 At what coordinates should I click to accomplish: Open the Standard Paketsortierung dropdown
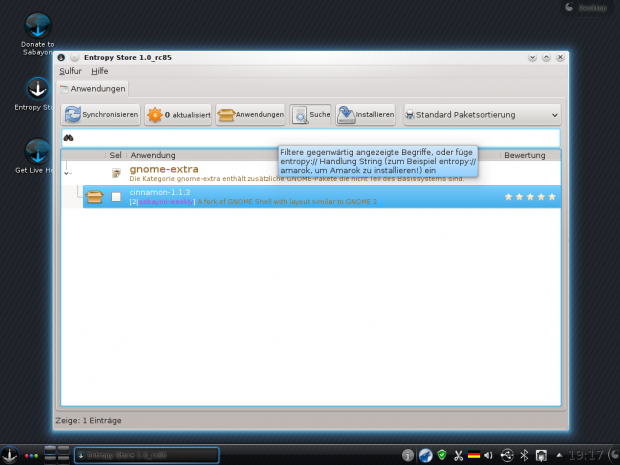[482, 115]
